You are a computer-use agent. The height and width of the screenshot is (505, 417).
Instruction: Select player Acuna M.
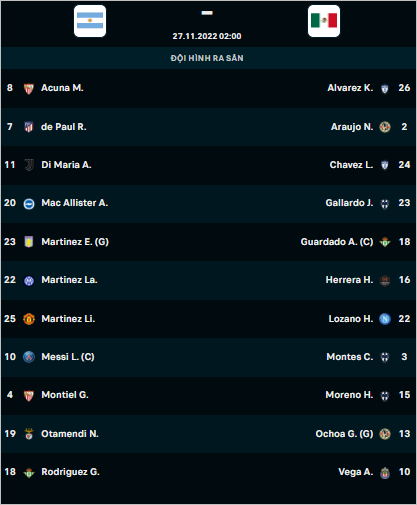pyautogui.click(x=62, y=88)
